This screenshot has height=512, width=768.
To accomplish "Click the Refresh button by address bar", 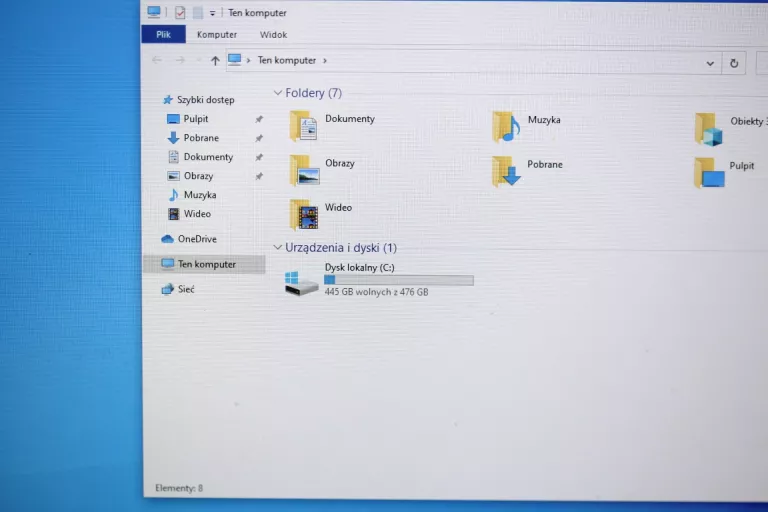I will click(734, 63).
